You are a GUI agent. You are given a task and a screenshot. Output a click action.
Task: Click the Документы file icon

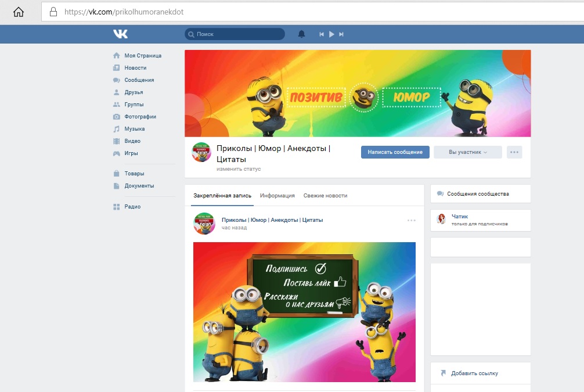coord(117,186)
